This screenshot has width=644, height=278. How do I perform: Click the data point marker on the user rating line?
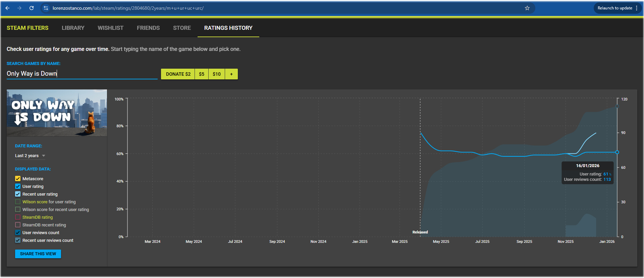617,152
